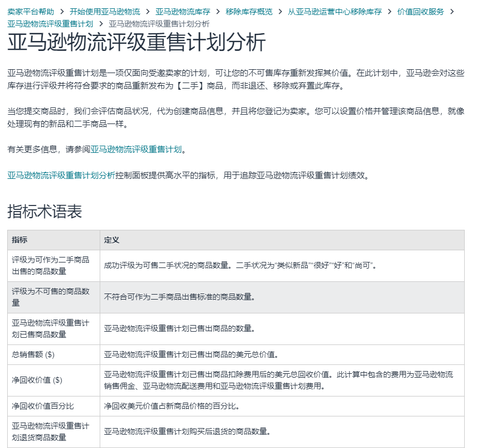Click the definition starting 成功评级为可售二手状况
The image size is (483, 448).
tap(282, 265)
